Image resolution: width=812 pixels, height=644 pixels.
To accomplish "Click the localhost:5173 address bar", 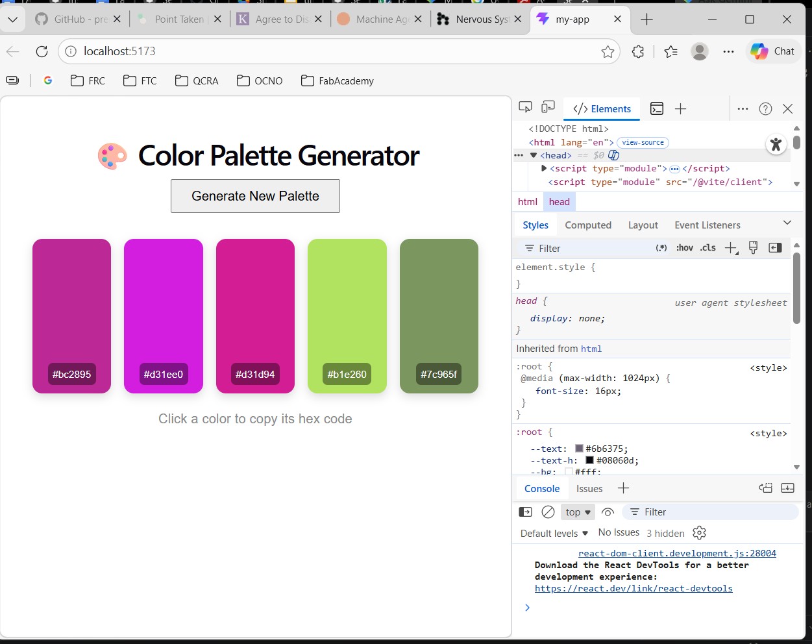I will pos(338,51).
